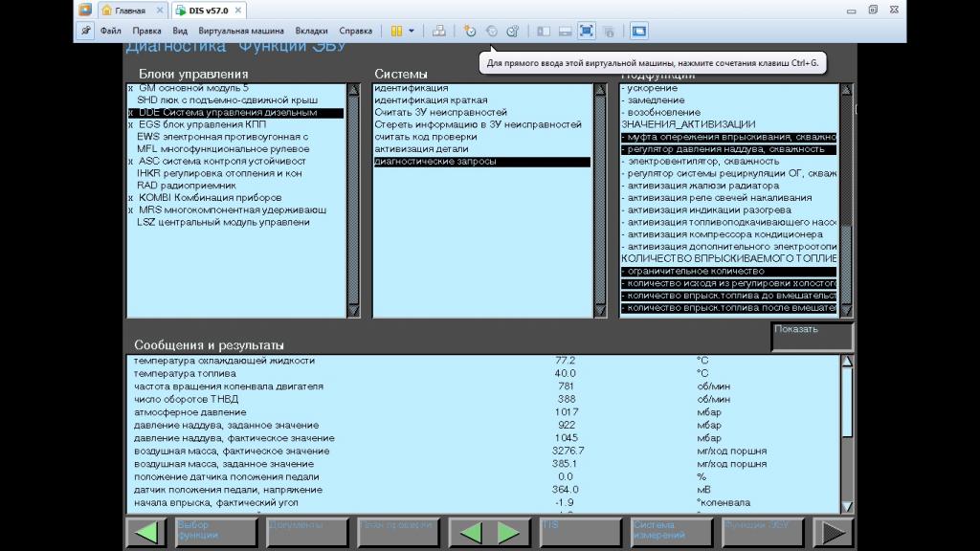Take a snapshot using the clock-plus icon
Screen dimensions: 980x551
(469, 31)
